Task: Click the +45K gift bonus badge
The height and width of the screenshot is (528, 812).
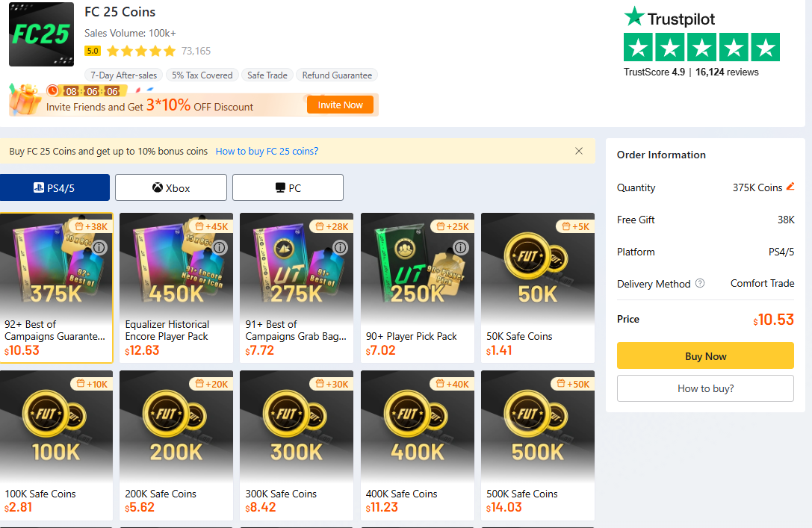Action: (211, 226)
